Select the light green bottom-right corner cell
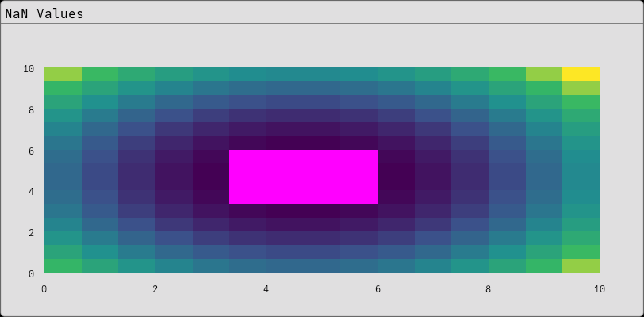This screenshot has width=644, height=317. pos(581,265)
